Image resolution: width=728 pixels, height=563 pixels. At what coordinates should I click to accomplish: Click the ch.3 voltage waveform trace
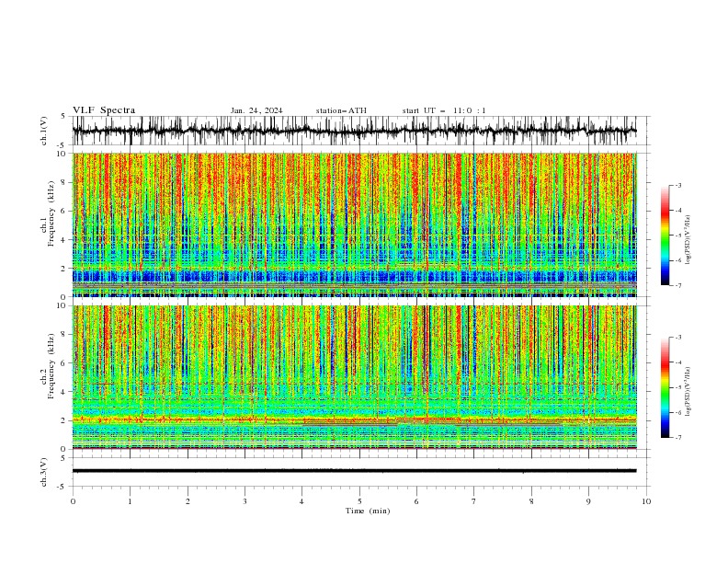[x=354, y=471]
